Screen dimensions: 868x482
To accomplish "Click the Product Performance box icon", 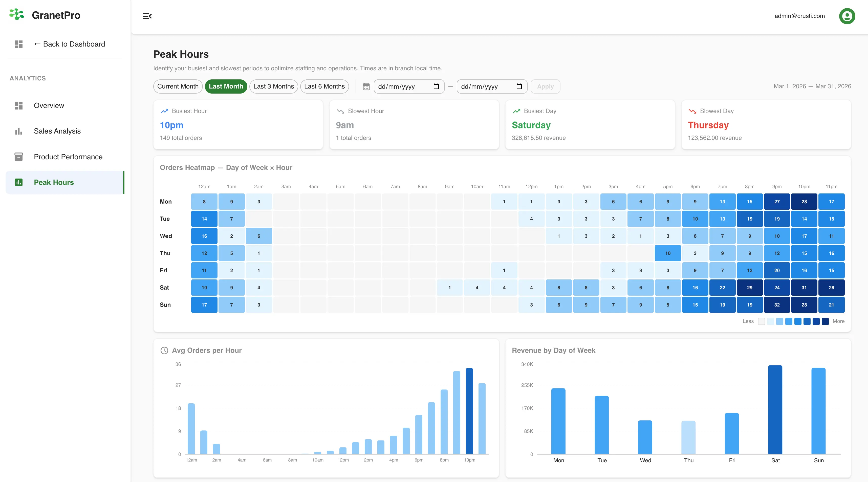I will 18,157.
